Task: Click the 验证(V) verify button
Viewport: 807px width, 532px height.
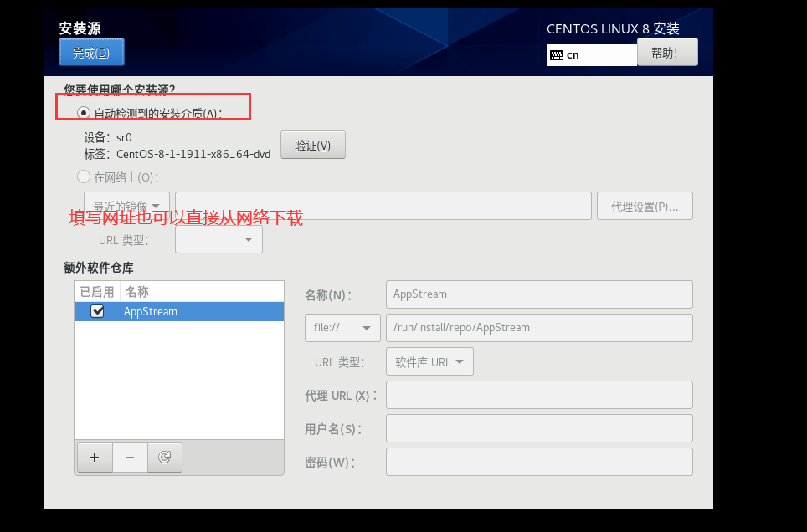Action: pyautogui.click(x=313, y=145)
